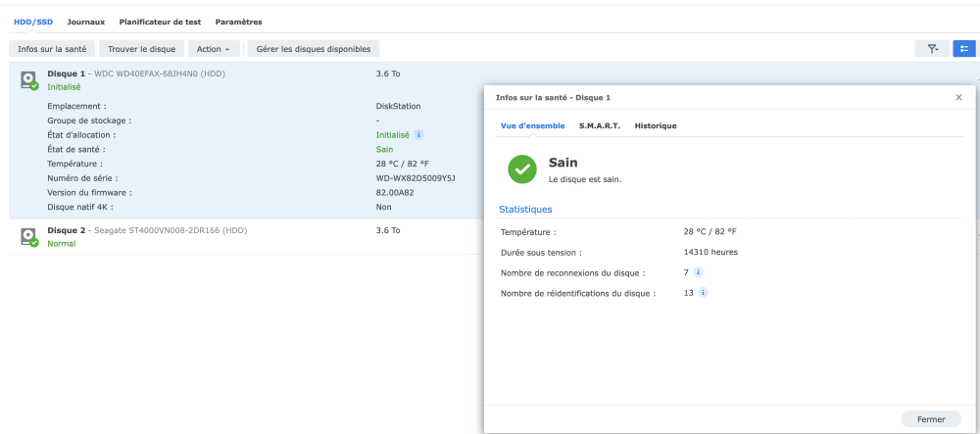Viewport: 980px width, 434px height.
Task: Toggle the list view mode button
Action: pyautogui.click(x=963, y=48)
